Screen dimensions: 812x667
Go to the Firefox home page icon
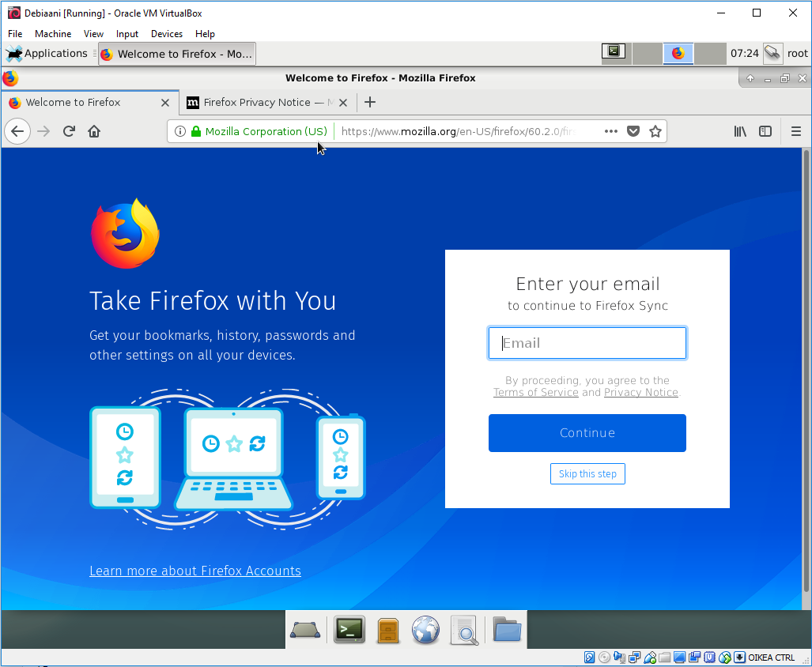click(94, 131)
